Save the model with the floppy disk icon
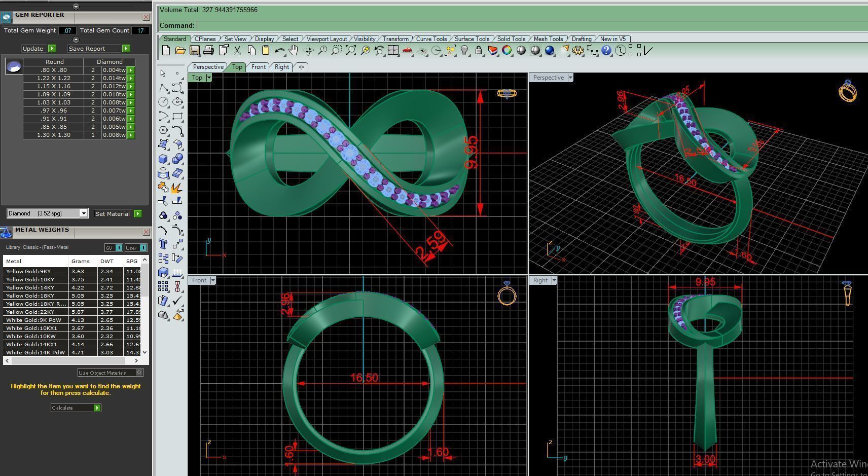868x476 pixels. [x=194, y=50]
